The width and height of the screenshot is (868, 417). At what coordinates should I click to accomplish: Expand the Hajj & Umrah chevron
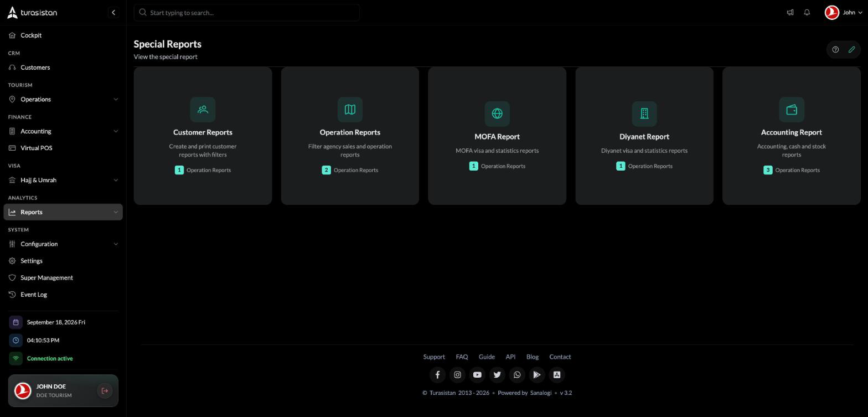[x=116, y=180]
